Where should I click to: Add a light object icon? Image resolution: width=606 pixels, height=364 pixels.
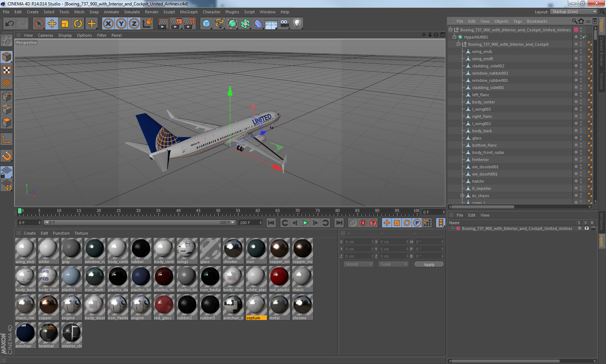297,24
